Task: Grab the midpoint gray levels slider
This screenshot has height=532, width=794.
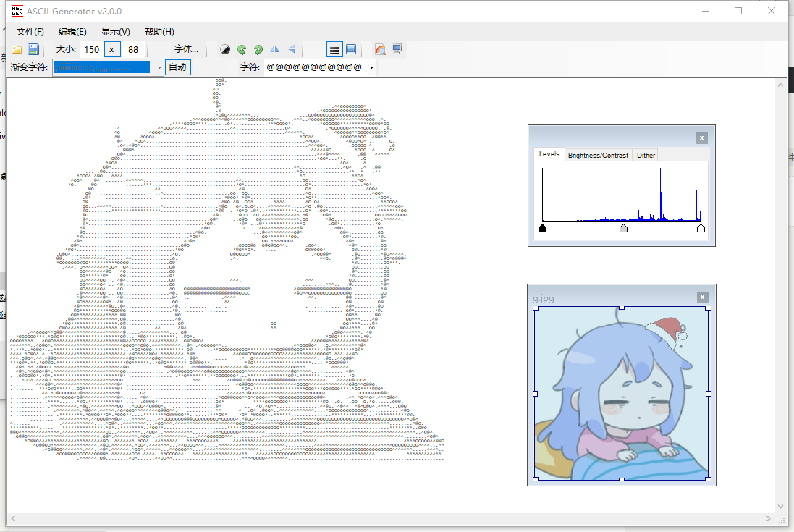Action: 623,228
